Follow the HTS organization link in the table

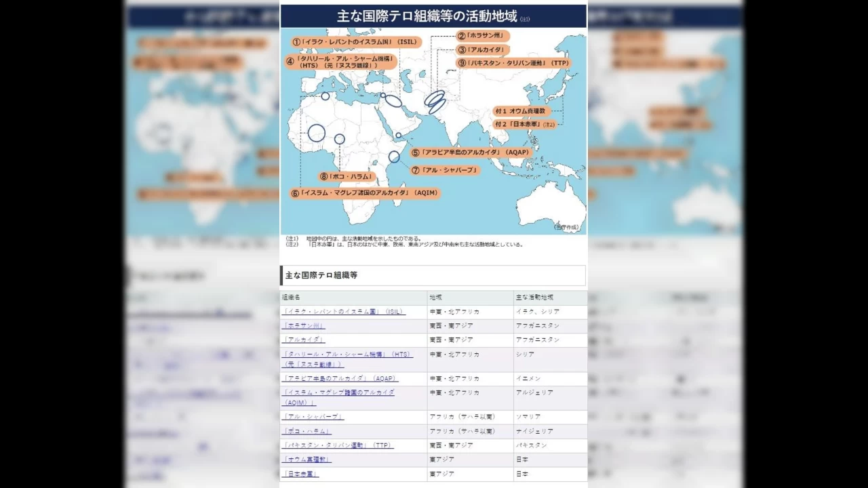click(347, 354)
